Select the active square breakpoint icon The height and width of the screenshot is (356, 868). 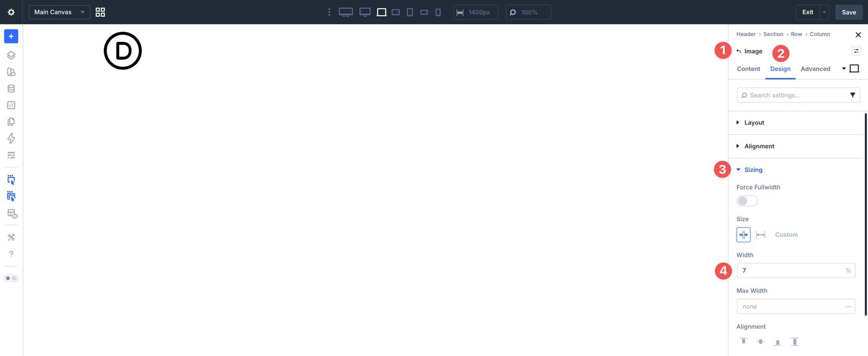click(382, 12)
